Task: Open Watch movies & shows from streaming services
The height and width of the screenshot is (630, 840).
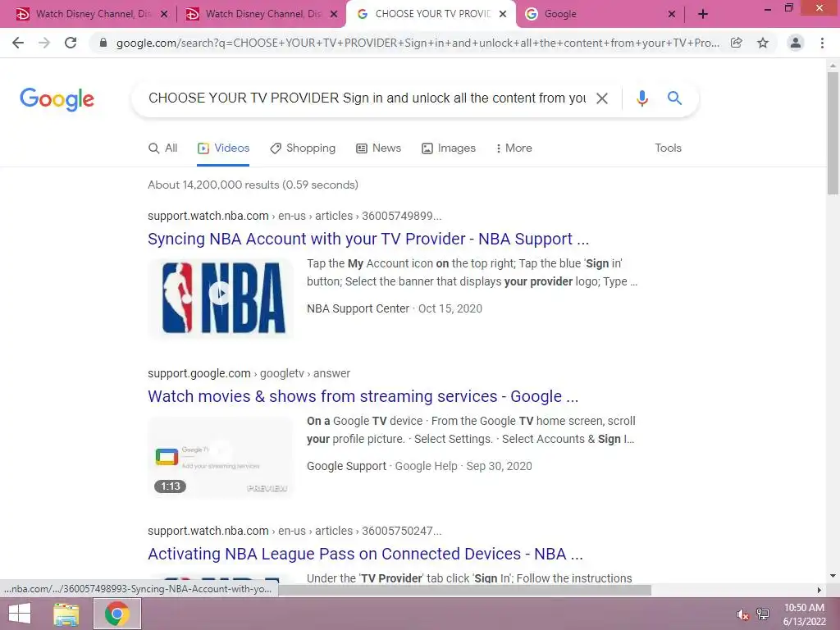Action: (363, 396)
